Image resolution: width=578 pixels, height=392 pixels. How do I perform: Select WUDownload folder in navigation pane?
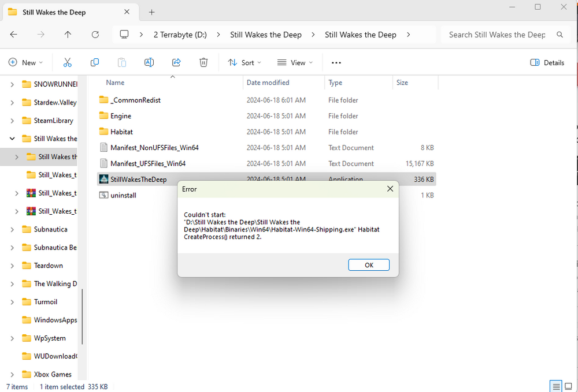tap(49, 356)
